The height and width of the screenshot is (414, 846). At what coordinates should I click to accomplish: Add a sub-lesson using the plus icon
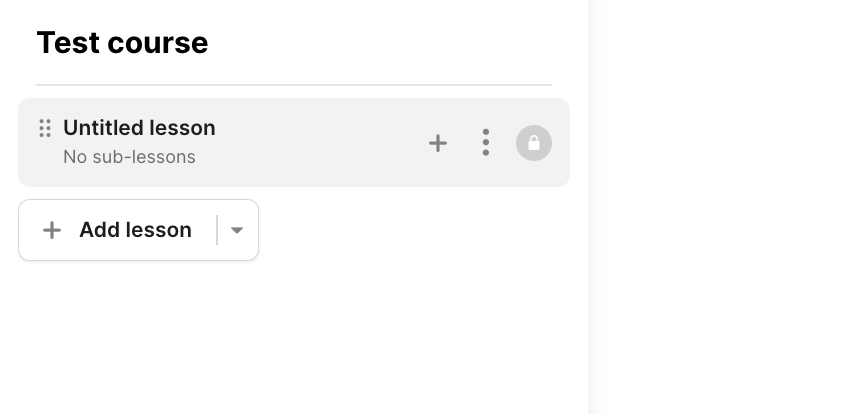point(438,143)
